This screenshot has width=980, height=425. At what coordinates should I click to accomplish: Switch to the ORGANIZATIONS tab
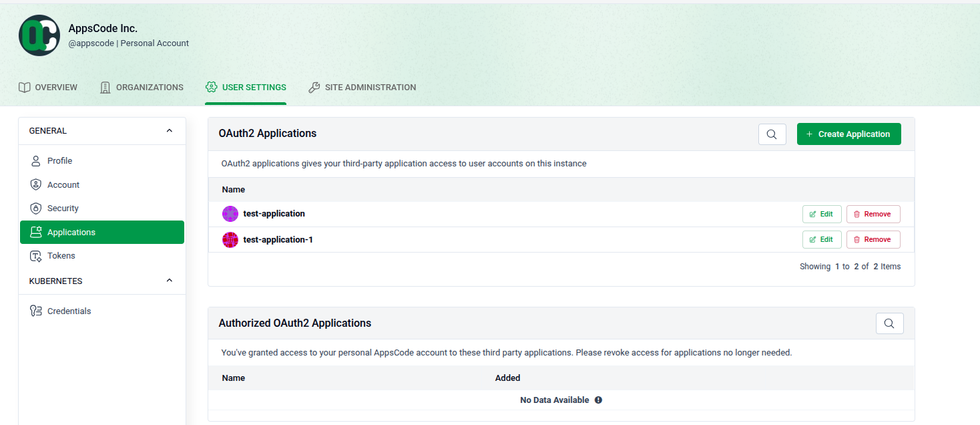(x=142, y=87)
